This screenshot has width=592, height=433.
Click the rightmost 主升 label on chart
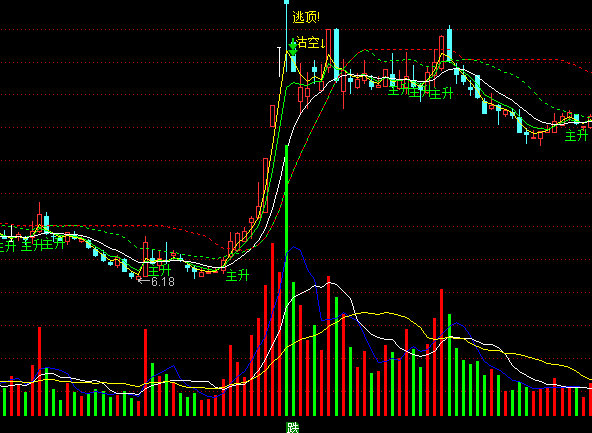click(x=576, y=135)
